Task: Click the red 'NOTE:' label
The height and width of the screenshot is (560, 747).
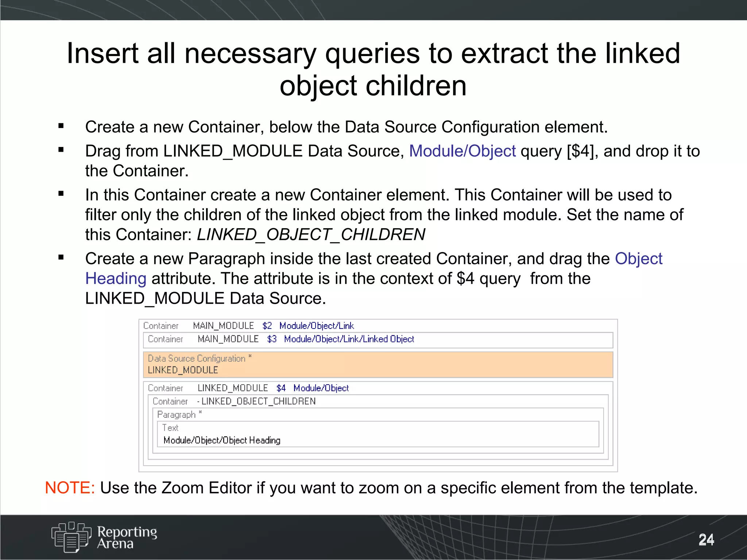Action: [x=70, y=488]
